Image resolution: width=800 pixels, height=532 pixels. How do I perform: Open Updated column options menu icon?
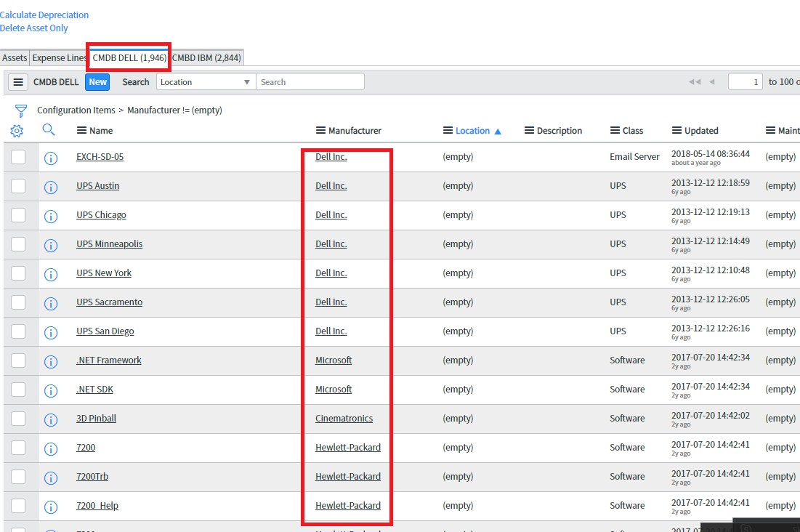pyautogui.click(x=676, y=131)
